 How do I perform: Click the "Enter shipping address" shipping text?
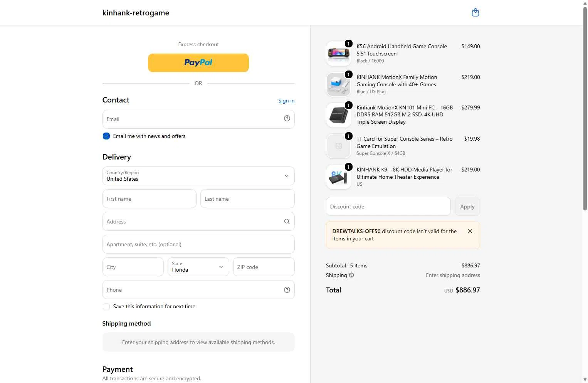453,275
